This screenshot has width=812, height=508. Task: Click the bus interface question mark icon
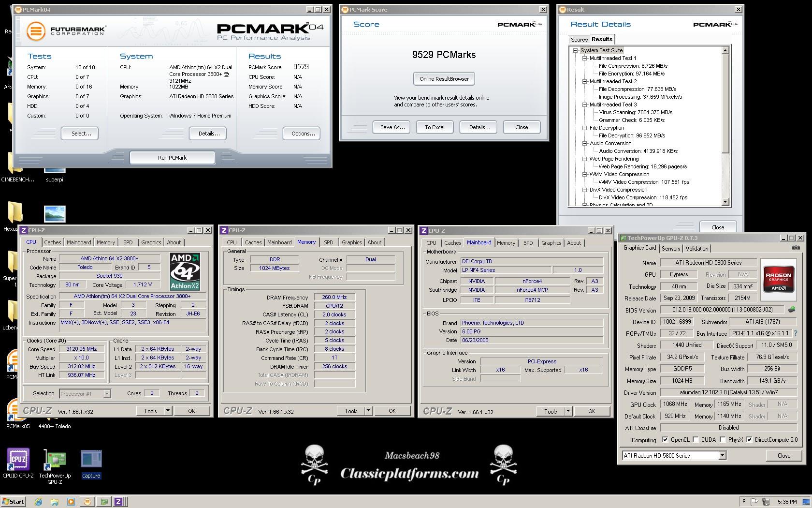click(795, 333)
